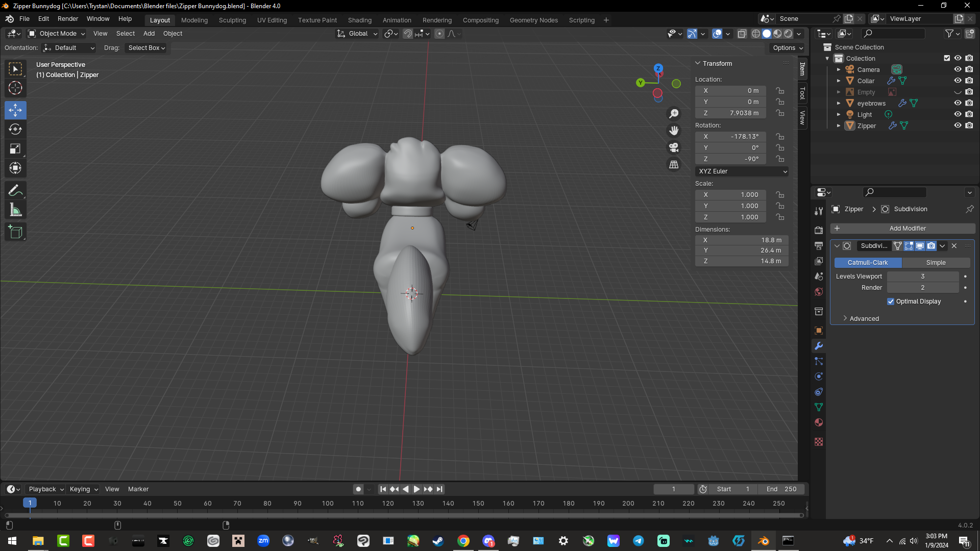Image resolution: width=980 pixels, height=551 pixels.
Task: Select the Measure tool
Action: 15,210
